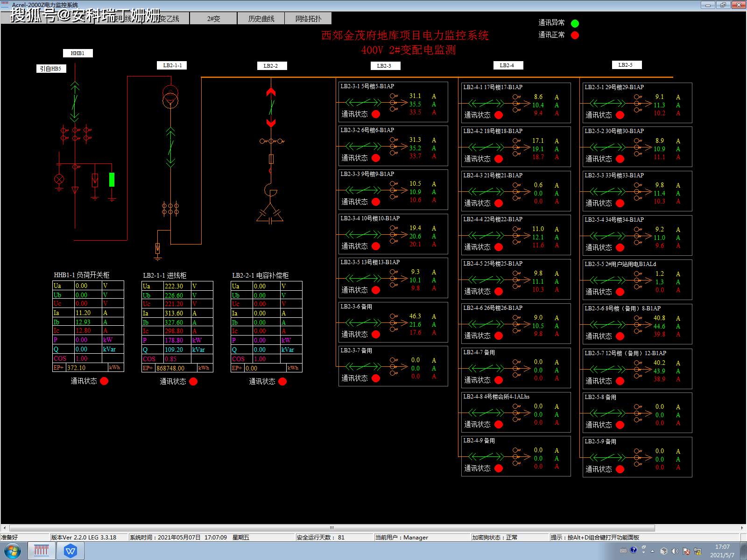
Task: Click the green capacitor block under HHB1
Action: pos(112,180)
